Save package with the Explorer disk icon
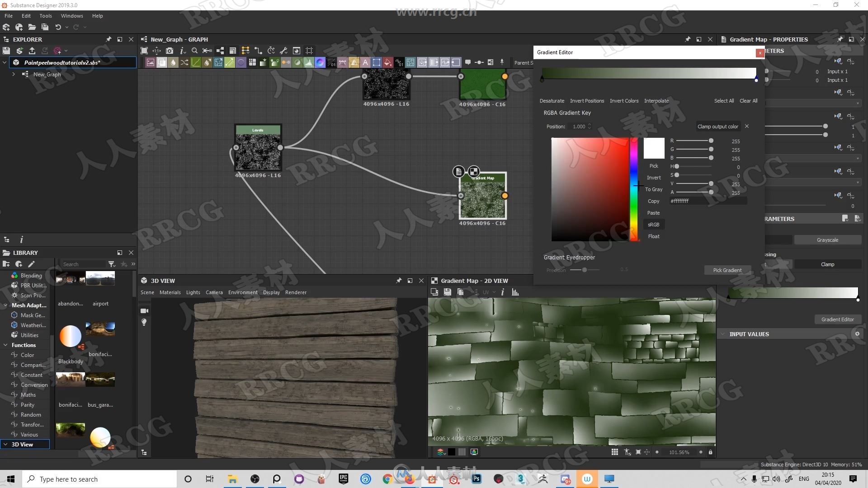Screen dimensions: 868x488 (x=6, y=51)
